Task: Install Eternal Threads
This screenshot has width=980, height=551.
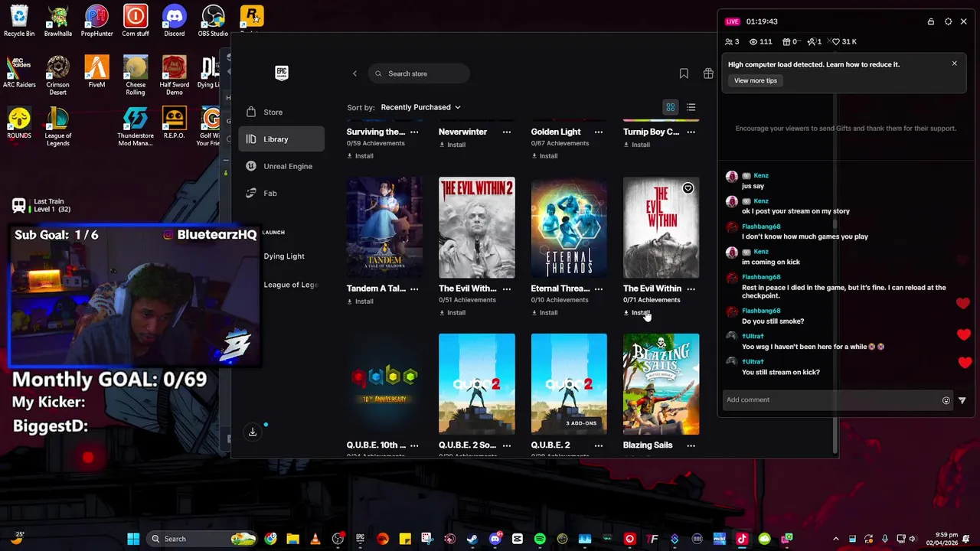Action: coord(544,312)
